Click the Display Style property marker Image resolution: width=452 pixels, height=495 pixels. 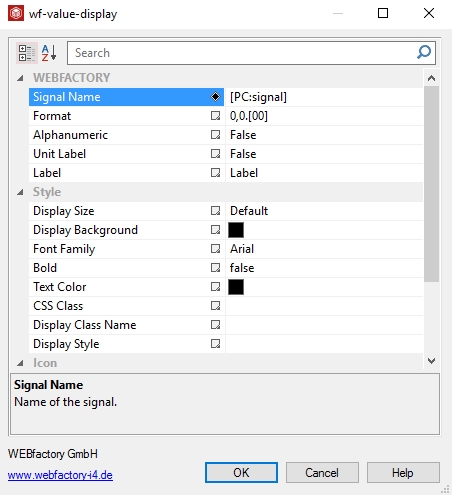215,344
